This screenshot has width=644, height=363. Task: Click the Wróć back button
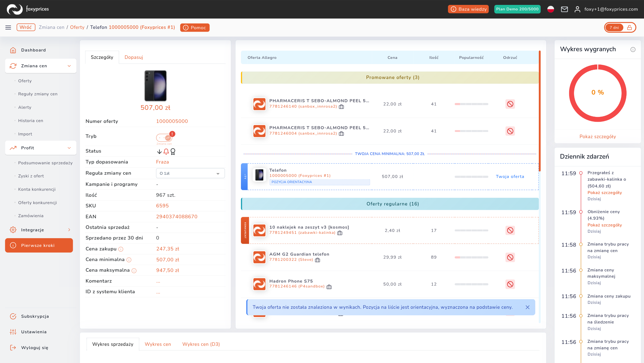click(x=26, y=27)
